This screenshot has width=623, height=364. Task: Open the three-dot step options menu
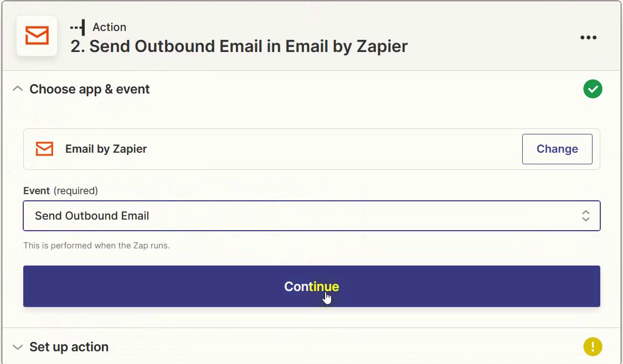coord(588,38)
